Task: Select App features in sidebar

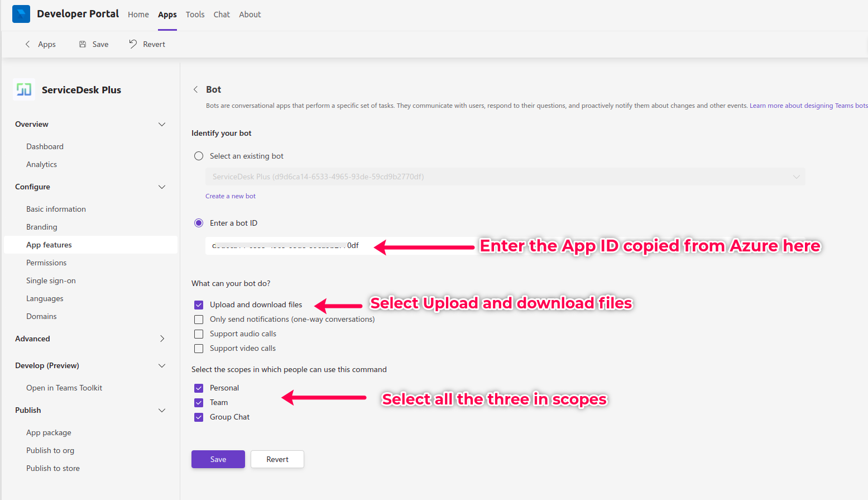Action: click(x=90, y=245)
